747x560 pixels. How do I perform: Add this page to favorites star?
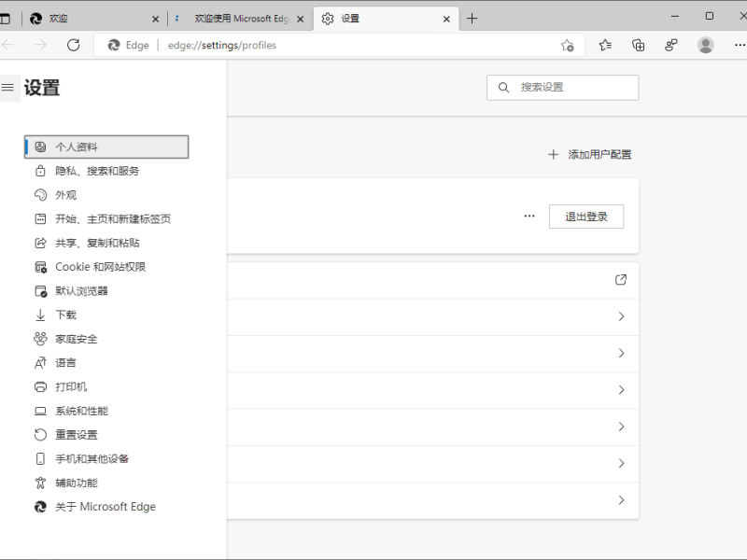click(567, 45)
